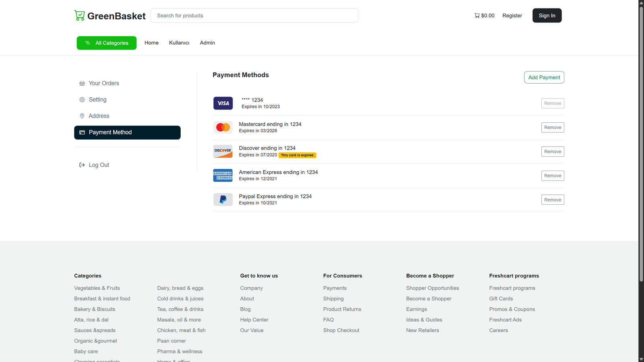Open the Kullanıcı nav menu
The height and width of the screenshot is (362, 644).
pyautogui.click(x=179, y=43)
